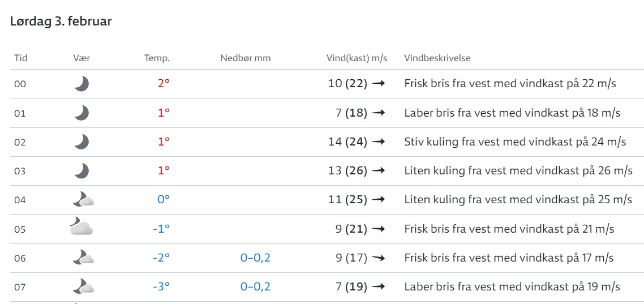Select the Vind(kast) m/s column header

[357, 58]
